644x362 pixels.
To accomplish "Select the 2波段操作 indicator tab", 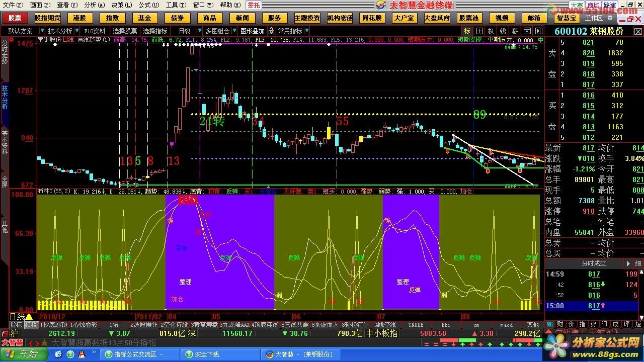I will click(x=144, y=325).
